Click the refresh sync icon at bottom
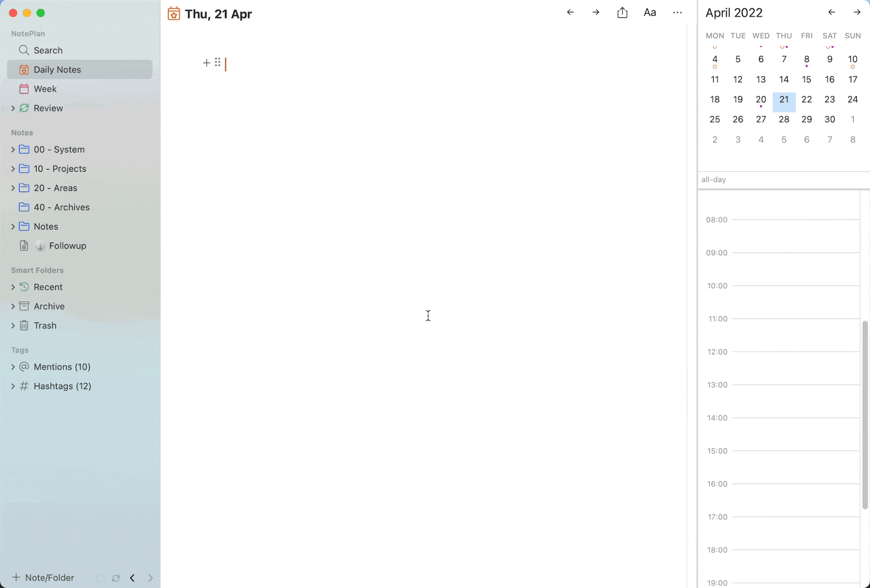870x588 pixels. pos(116,578)
